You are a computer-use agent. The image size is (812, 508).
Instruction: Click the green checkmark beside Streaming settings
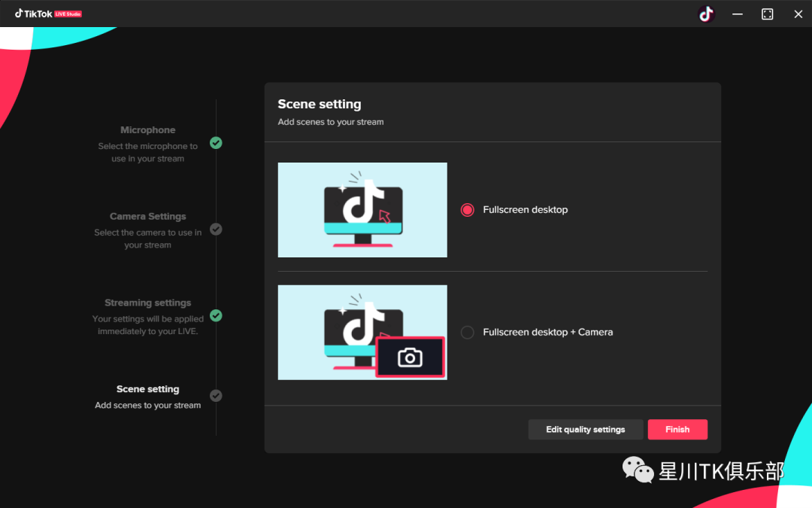click(216, 315)
